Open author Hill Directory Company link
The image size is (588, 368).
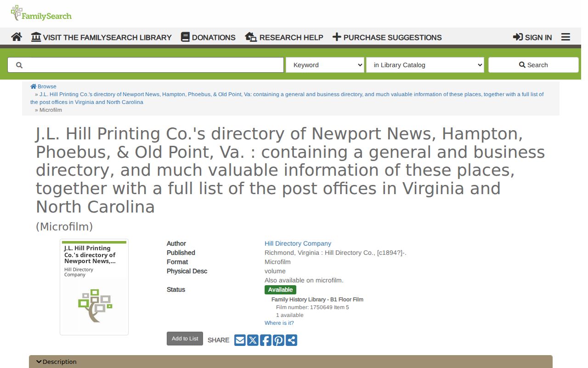298,243
